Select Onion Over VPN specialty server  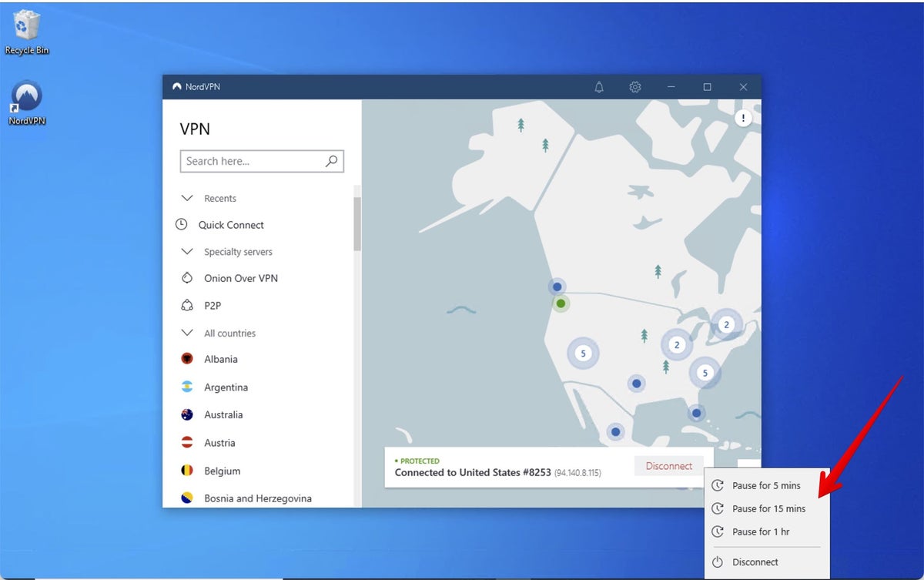pyautogui.click(x=240, y=278)
